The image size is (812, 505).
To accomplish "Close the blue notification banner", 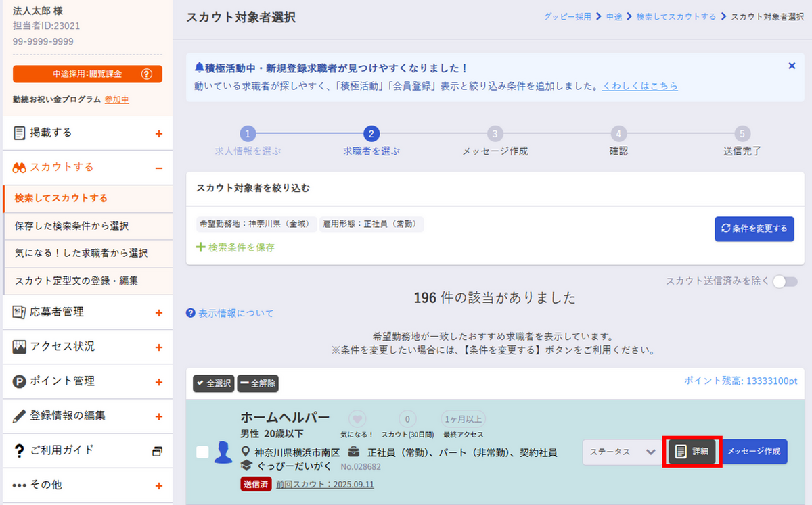I will click(x=792, y=66).
